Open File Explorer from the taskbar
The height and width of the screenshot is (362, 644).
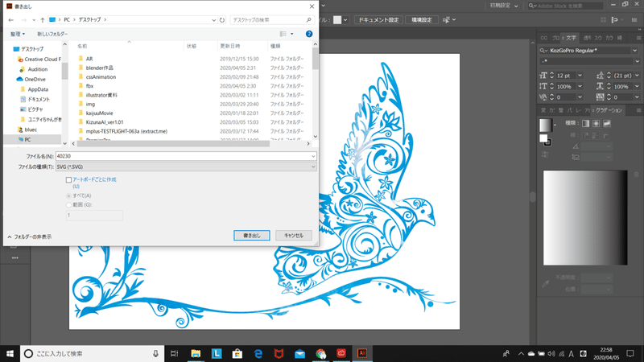click(196, 353)
